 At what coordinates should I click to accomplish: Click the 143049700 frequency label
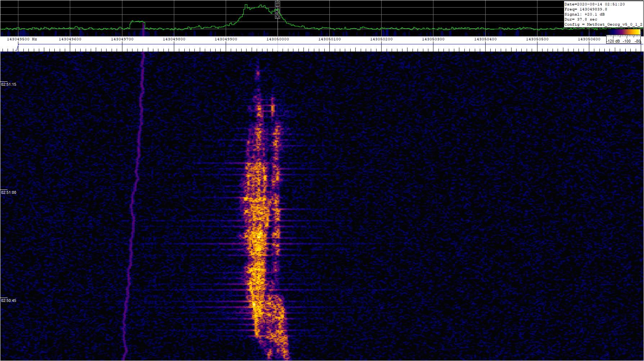tap(122, 39)
